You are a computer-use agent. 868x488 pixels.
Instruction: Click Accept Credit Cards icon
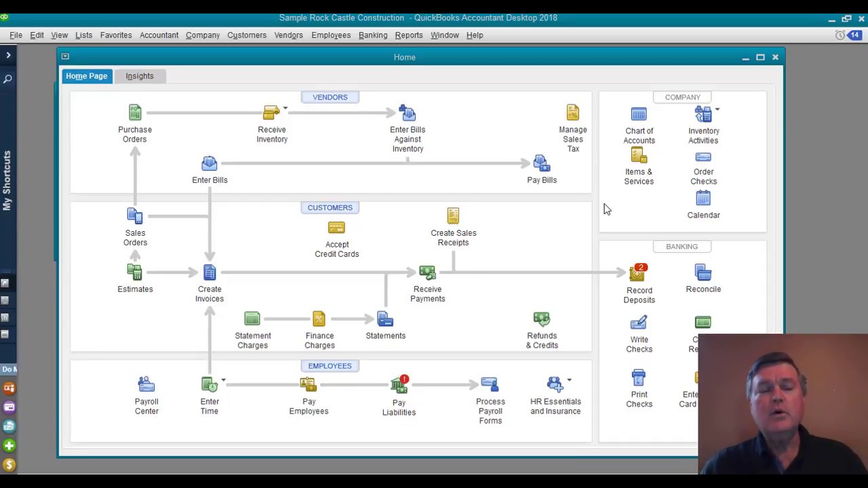click(x=336, y=228)
